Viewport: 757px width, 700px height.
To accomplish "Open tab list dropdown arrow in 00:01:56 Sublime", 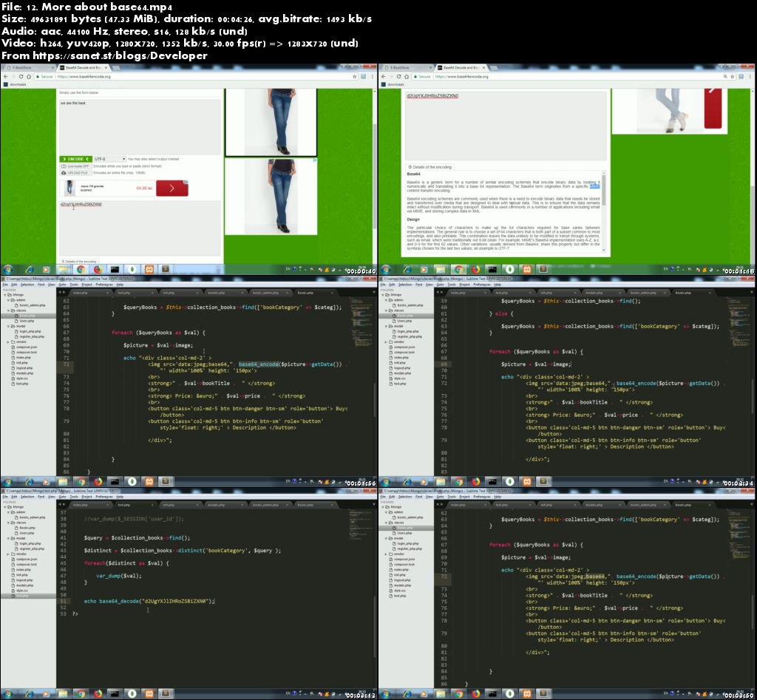I will coord(373,292).
